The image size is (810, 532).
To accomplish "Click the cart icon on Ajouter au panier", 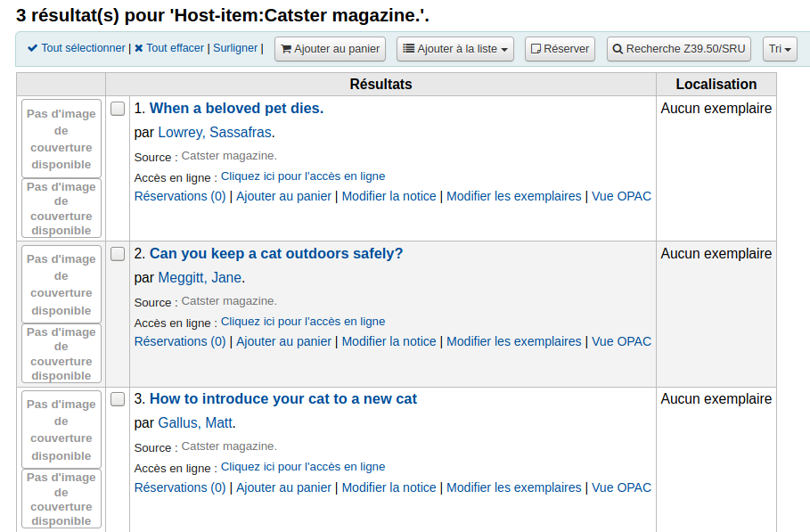I will [286, 49].
